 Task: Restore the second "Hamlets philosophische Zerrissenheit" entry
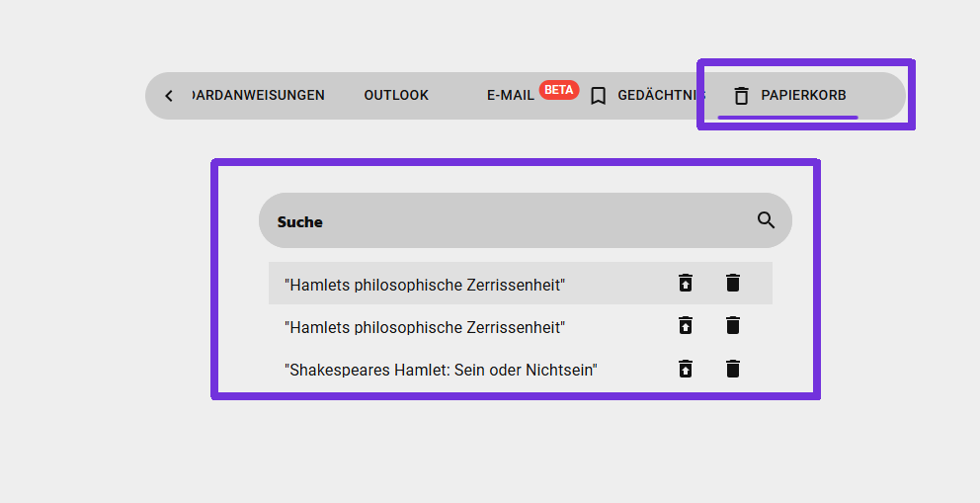click(686, 326)
